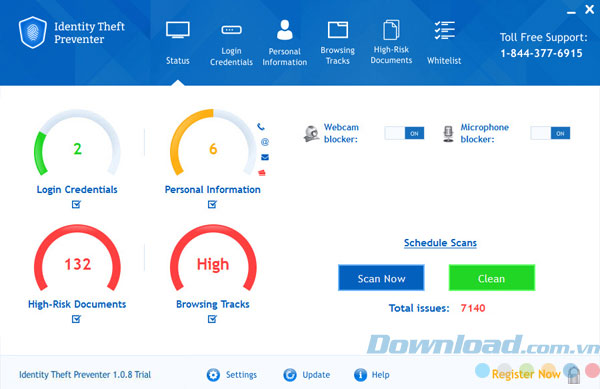Click the Update text link
Viewport: 600px width, 389px height.
316,375
